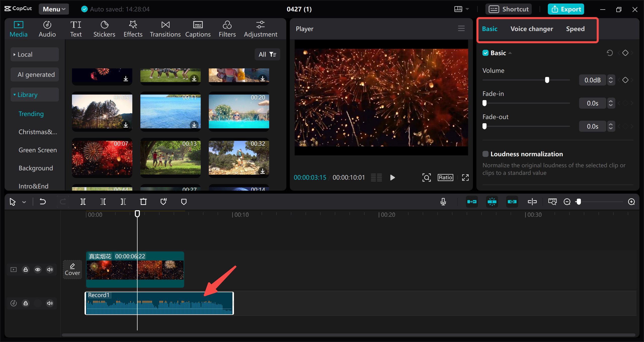The image size is (644, 342).
Task: Open the Menu dropdown
Action: coord(54,9)
